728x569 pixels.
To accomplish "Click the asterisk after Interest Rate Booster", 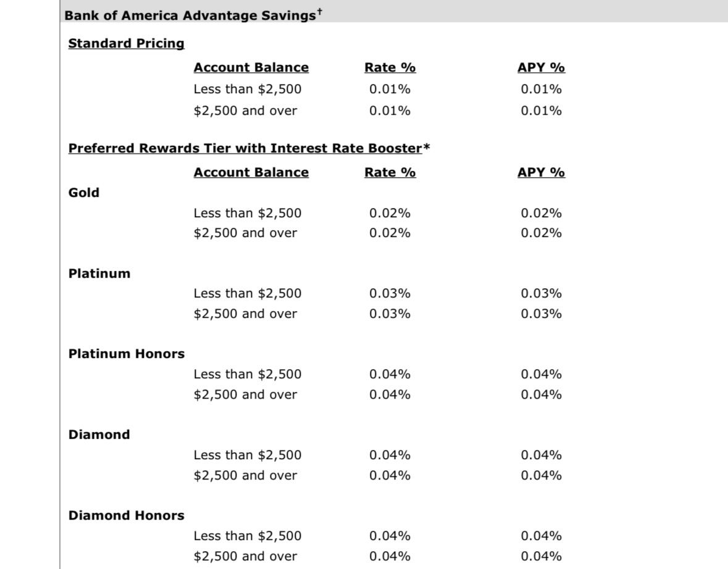I will [x=426, y=148].
